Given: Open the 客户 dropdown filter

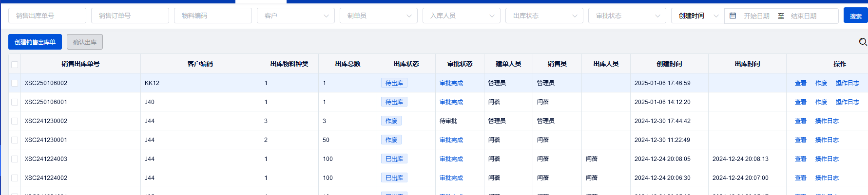Looking at the screenshot, I should [296, 16].
